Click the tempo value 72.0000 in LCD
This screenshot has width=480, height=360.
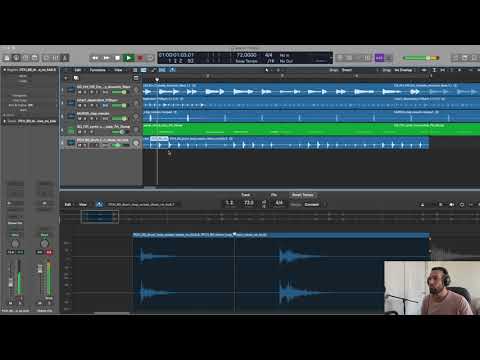[x=247, y=55]
